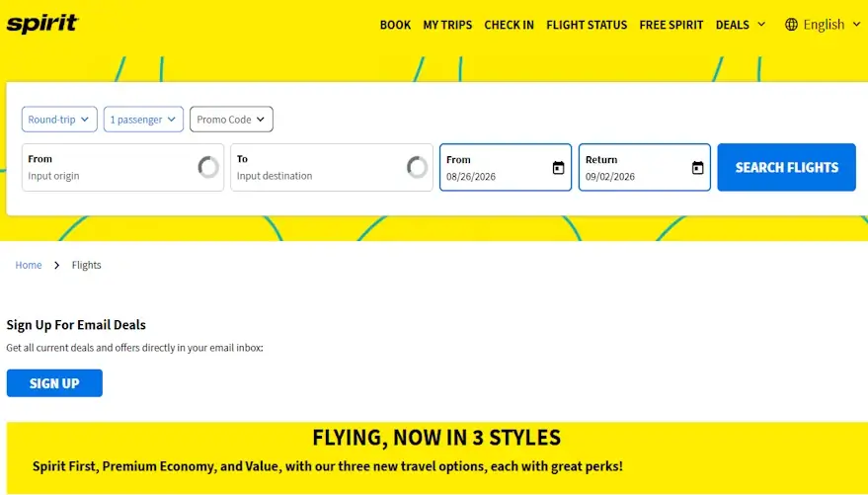Image resolution: width=868 pixels, height=495 pixels.
Task: Go to the BOOK menu item
Action: click(x=395, y=25)
